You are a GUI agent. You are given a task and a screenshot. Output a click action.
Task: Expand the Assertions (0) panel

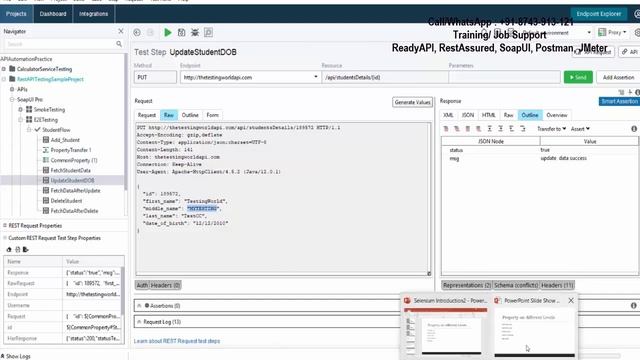pos(139,306)
